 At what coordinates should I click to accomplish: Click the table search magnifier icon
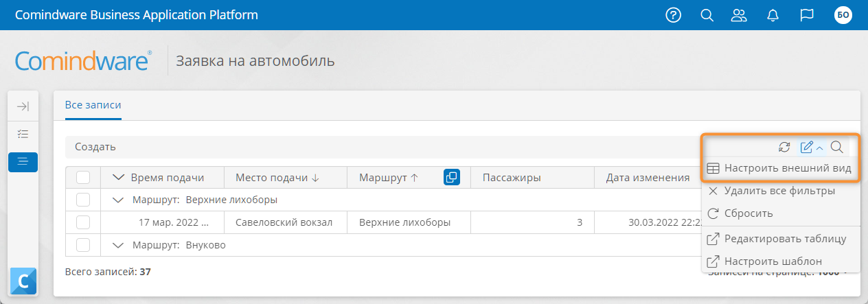coord(836,147)
